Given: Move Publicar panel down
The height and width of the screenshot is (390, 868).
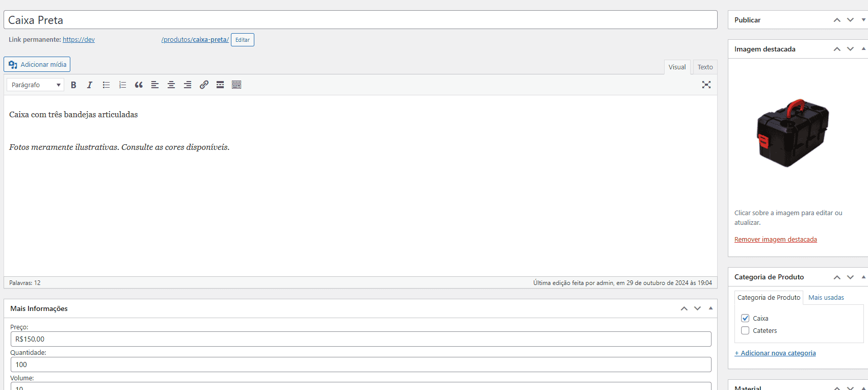Looking at the screenshot, I should (850, 20).
